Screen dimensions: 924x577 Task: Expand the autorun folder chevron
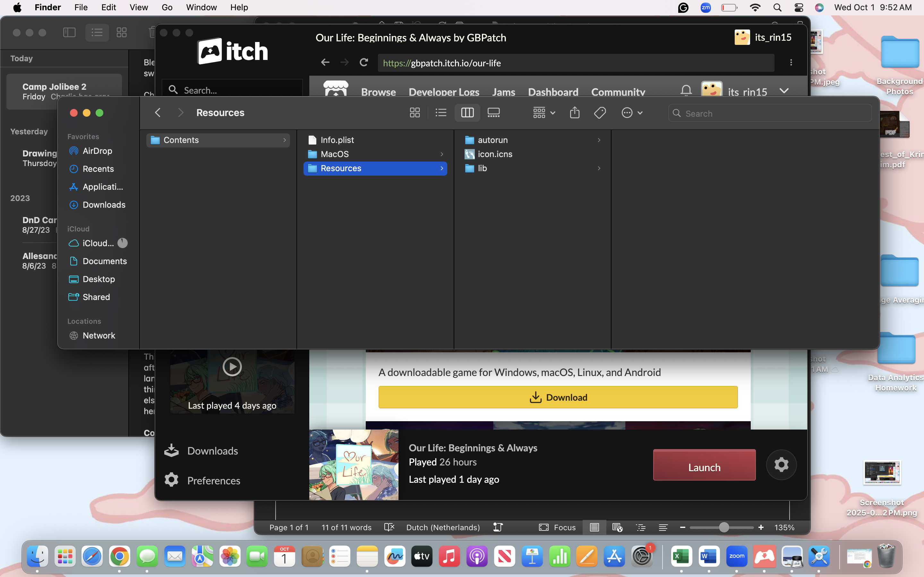pos(599,140)
